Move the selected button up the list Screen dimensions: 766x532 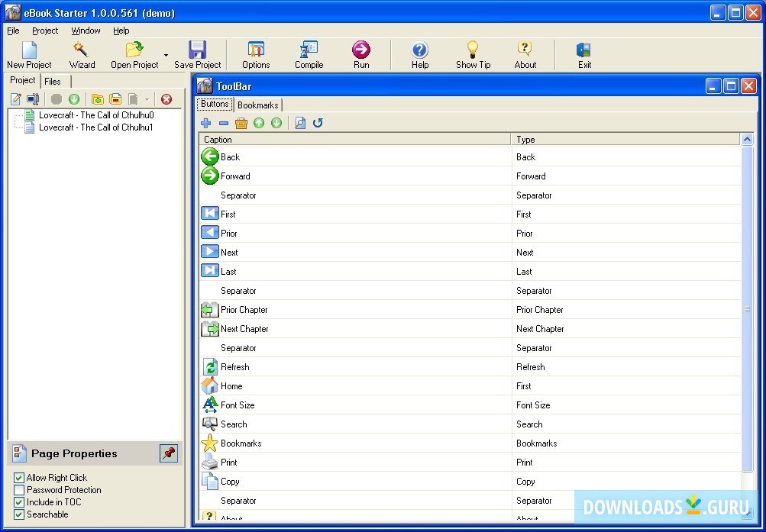coord(259,122)
